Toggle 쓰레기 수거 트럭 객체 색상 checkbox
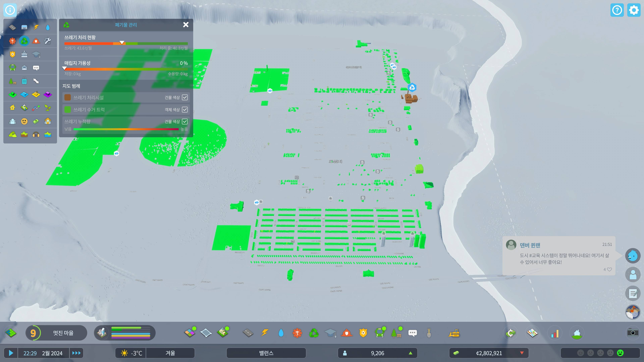The image size is (644, 362). (185, 109)
